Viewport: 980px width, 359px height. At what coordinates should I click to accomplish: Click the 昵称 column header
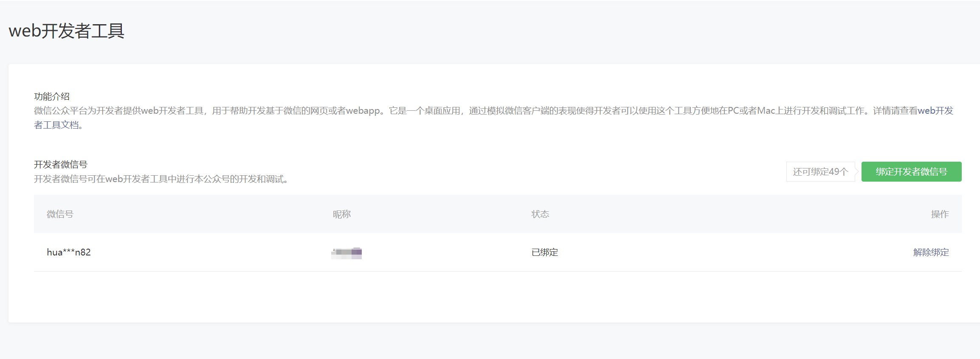342,214
